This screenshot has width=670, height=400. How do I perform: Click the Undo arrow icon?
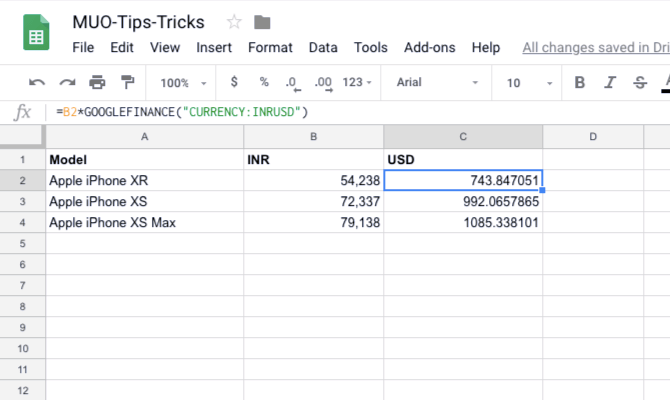tap(37, 83)
